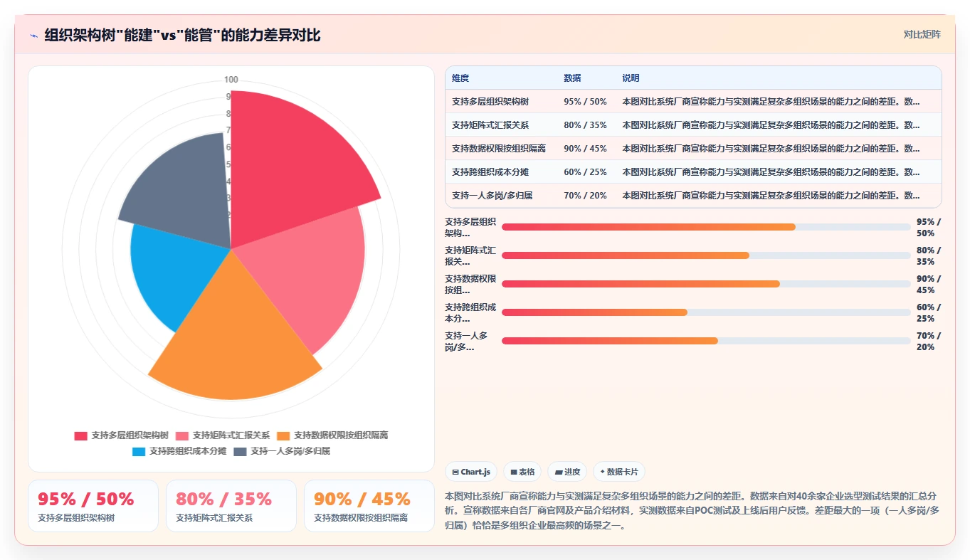Open the 80% / 35% stat card
The width and height of the screenshot is (970, 560).
pyautogui.click(x=231, y=506)
